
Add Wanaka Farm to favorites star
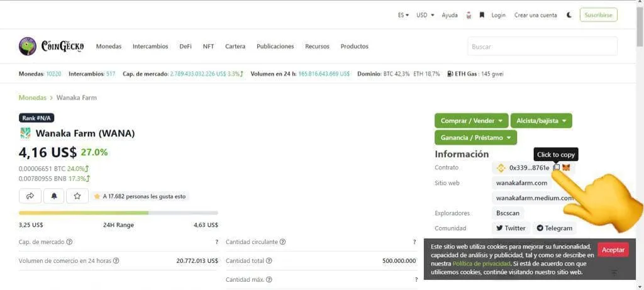coord(77,196)
